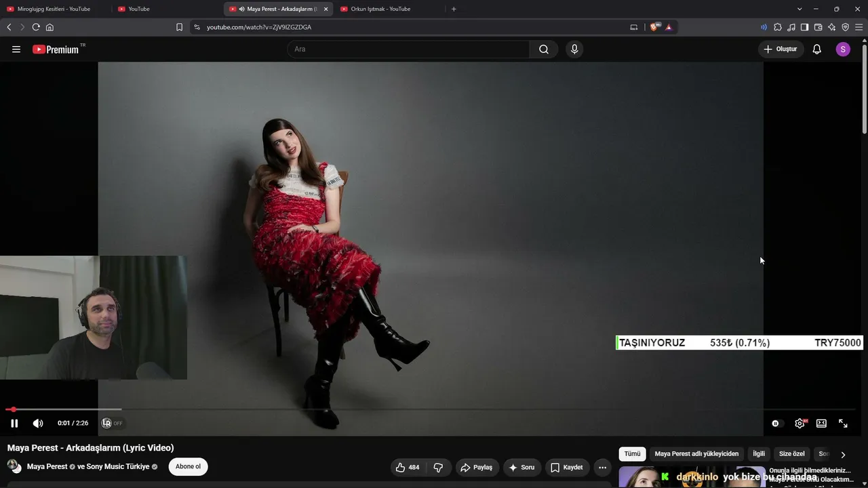Screen dimensions: 868x488
Task: Open the player settings gear
Action: point(800,424)
